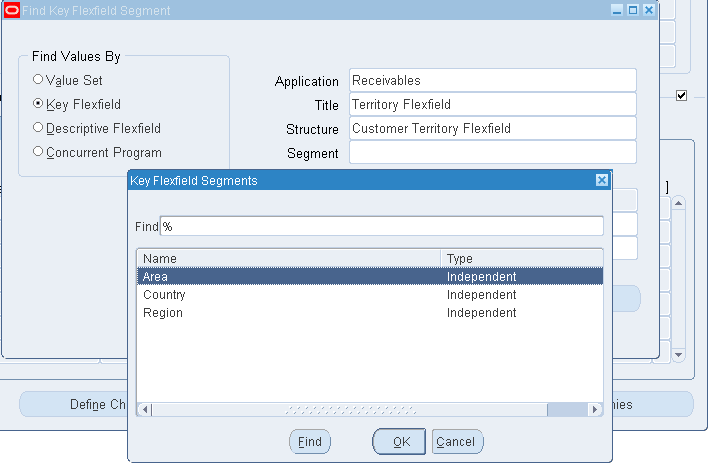Close the Find Key Flexfield Segment window

click(648, 10)
